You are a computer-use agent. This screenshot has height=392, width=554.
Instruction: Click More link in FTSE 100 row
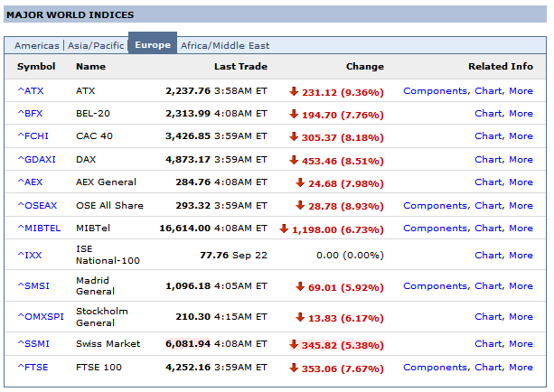click(x=521, y=368)
